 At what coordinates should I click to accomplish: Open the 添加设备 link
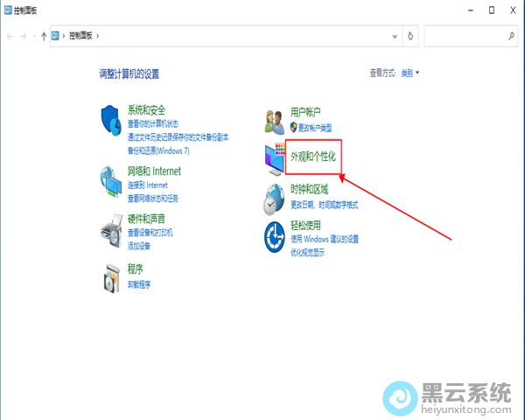(x=139, y=248)
